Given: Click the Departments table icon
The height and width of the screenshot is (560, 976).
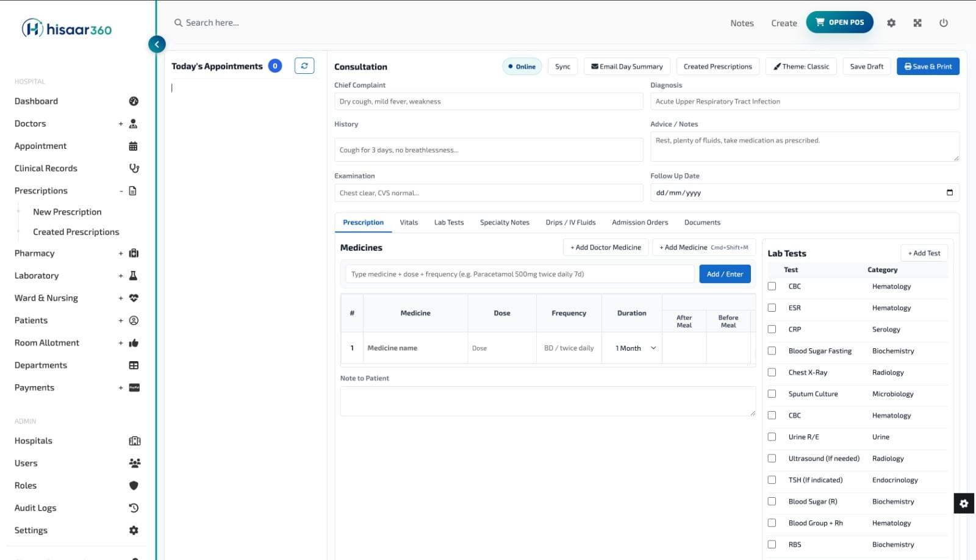Looking at the screenshot, I should pyautogui.click(x=134, y=365).
